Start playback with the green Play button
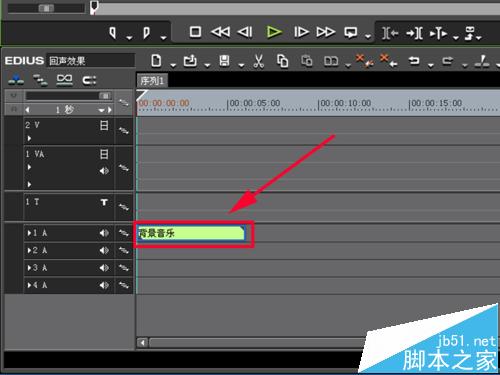 tap(274, 32)
